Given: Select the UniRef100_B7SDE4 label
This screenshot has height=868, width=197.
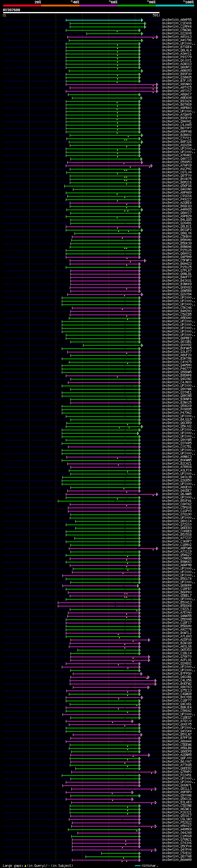Looking at the screenshot, I should (177, 47).
